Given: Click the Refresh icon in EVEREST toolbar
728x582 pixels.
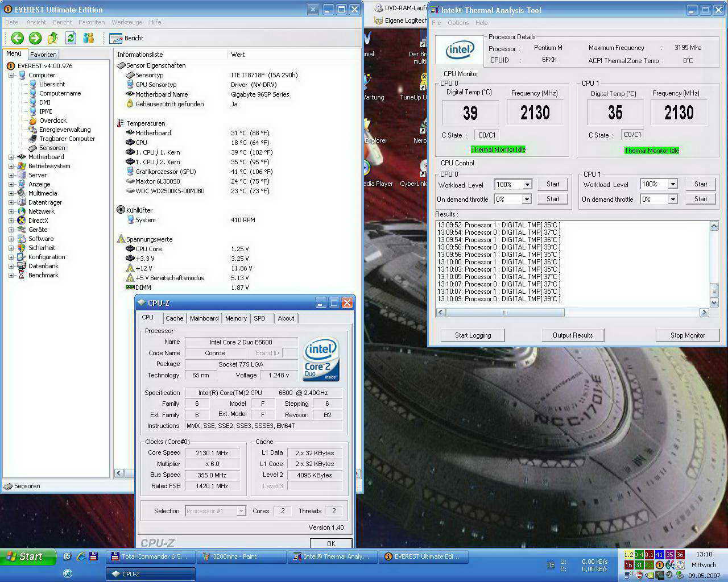Looking at the screenshot, I should 71,38.
